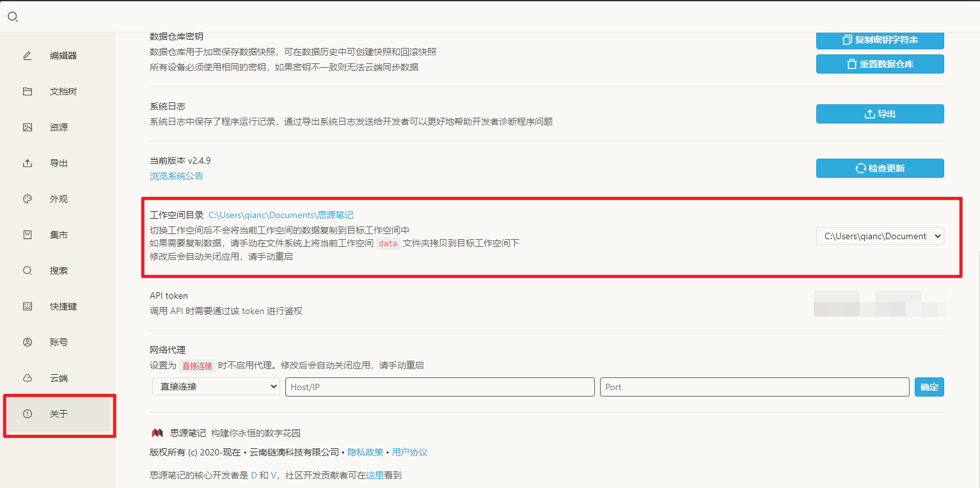Click the folder icon beside 文档树
980x488 pixels.
tap(28, 91)
